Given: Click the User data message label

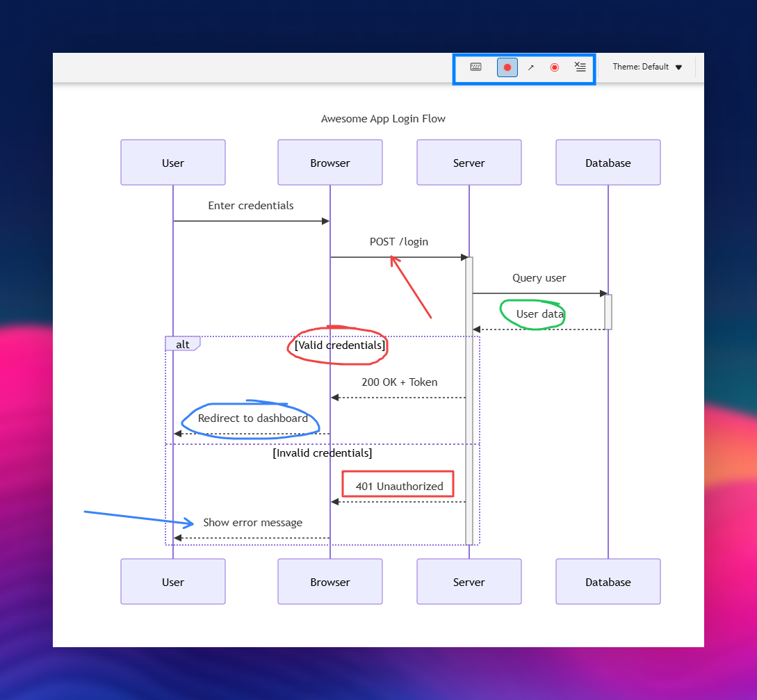Looking at the screenshot, I should point(539,314).
